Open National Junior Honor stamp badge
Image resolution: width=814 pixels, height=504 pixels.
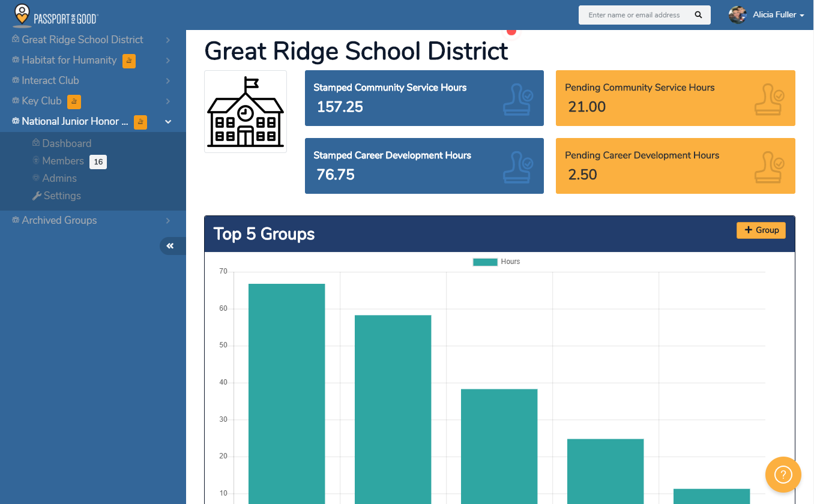140,122
